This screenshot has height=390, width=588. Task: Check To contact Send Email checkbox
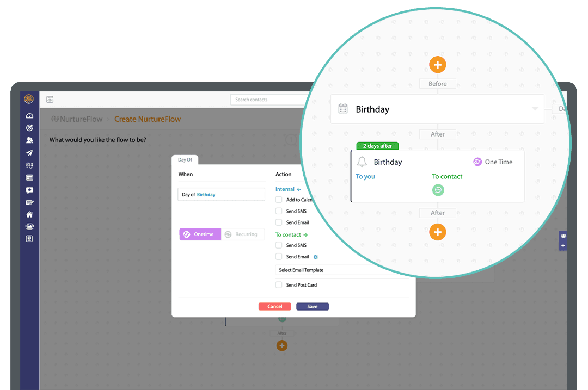coord(279,257)
